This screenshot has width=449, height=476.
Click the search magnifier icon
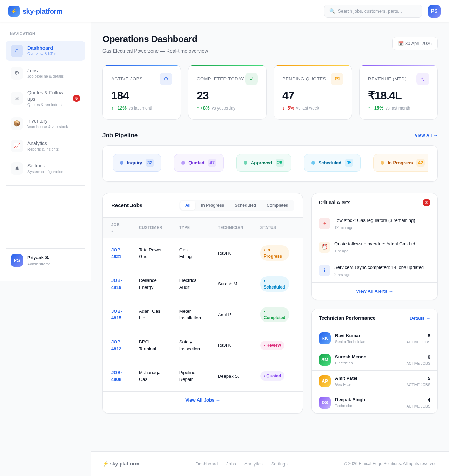[332, 11]
